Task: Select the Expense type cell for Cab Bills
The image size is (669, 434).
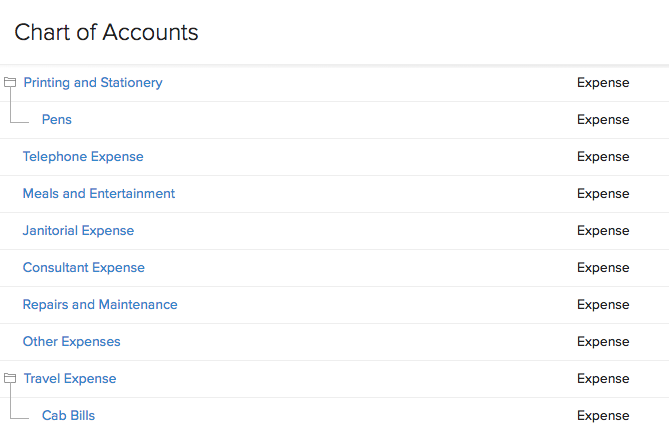Action: click(603, 416)
